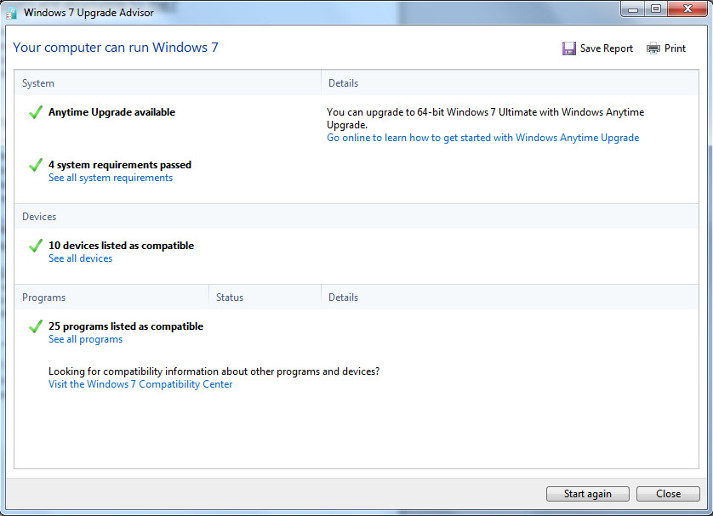Visit the Windows 7 Compatibility Center link
Viewport: 713px width, 516px height.
(x=141, y=384)
